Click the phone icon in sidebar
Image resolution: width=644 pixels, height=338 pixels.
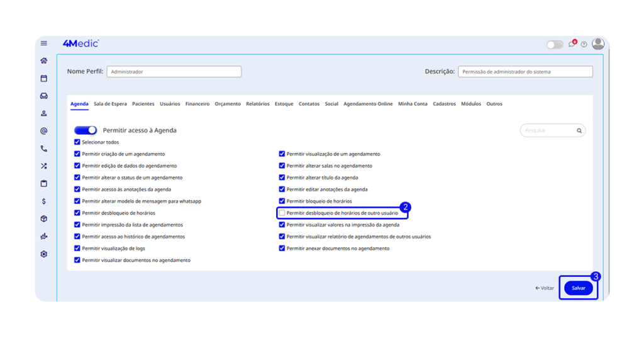point(44,149)
